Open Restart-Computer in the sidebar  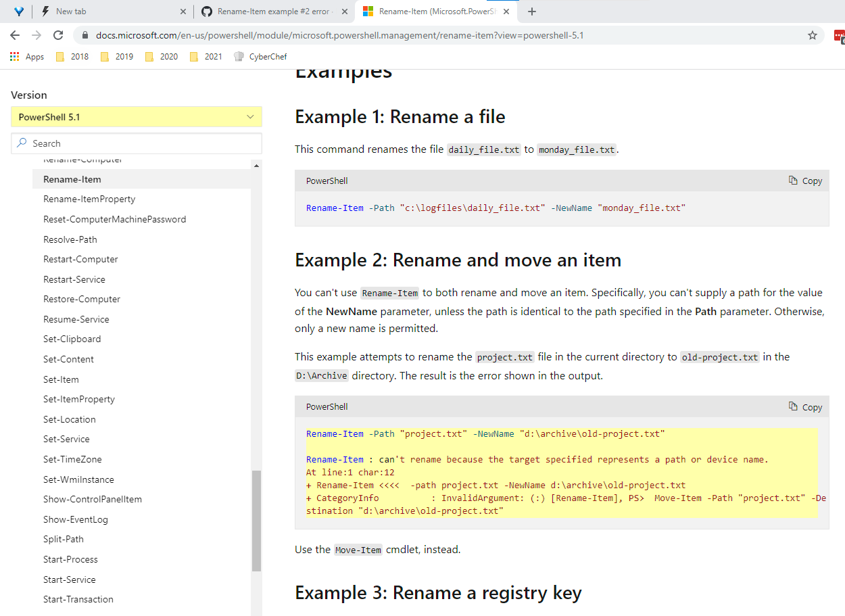[x=80, y=259]
